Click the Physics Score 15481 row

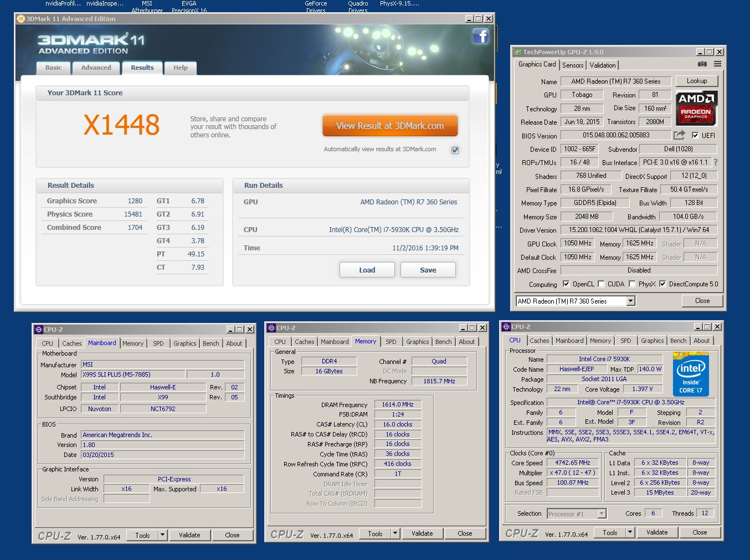95,214
